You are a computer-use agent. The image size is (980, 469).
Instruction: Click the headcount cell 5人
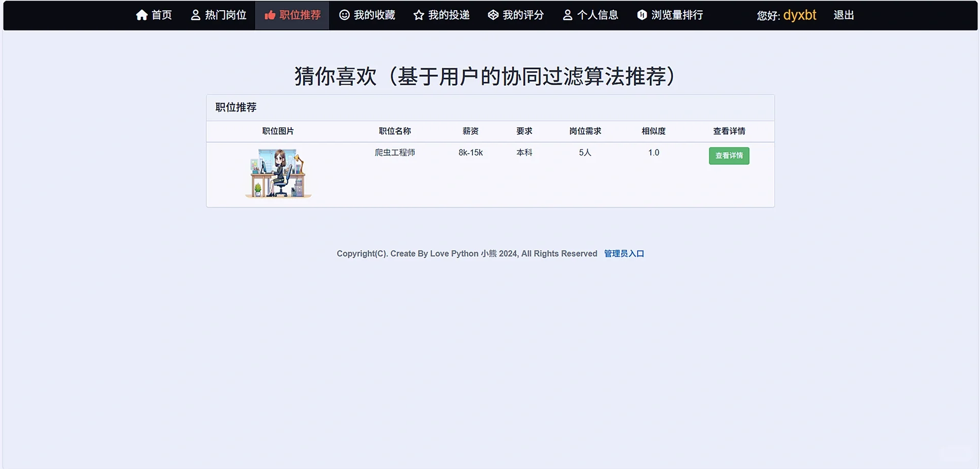pyautogui.click(x=585, y=153)
